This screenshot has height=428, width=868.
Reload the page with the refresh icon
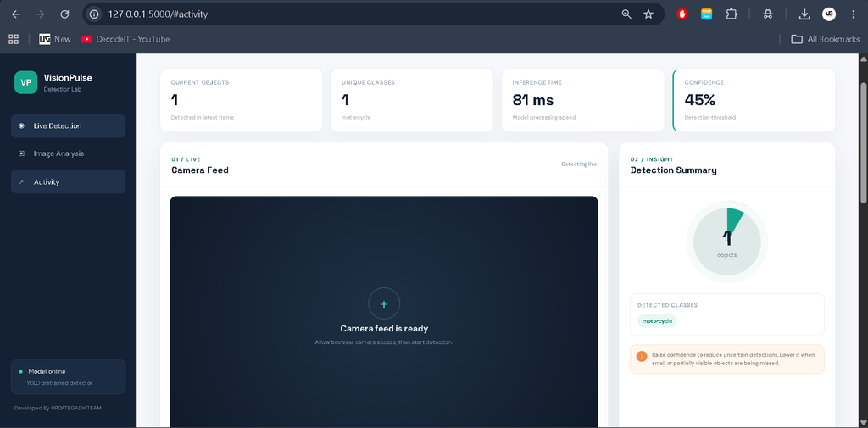tap(64, 14)
